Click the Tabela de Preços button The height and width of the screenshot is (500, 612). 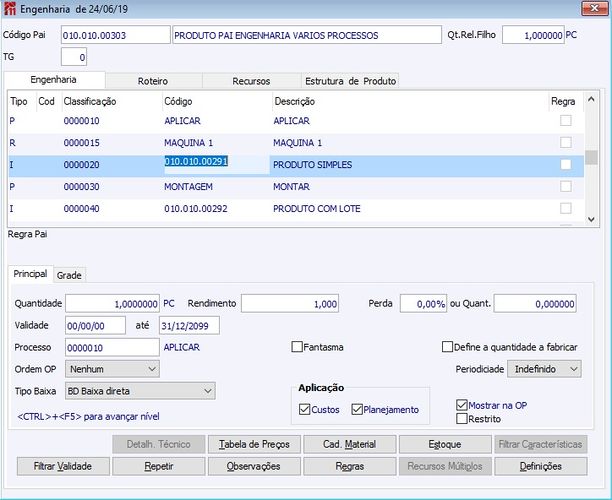(252, 444)
